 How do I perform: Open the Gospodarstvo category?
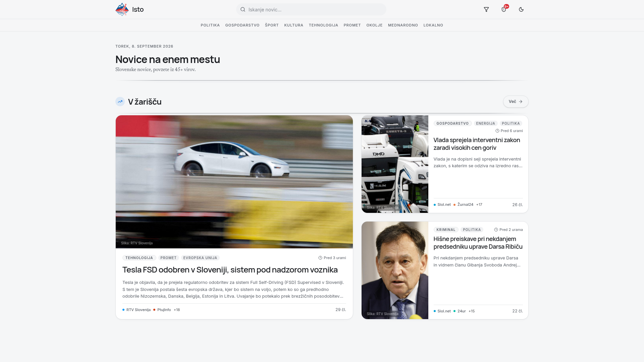pyautogui.click(x=243, y=25)
